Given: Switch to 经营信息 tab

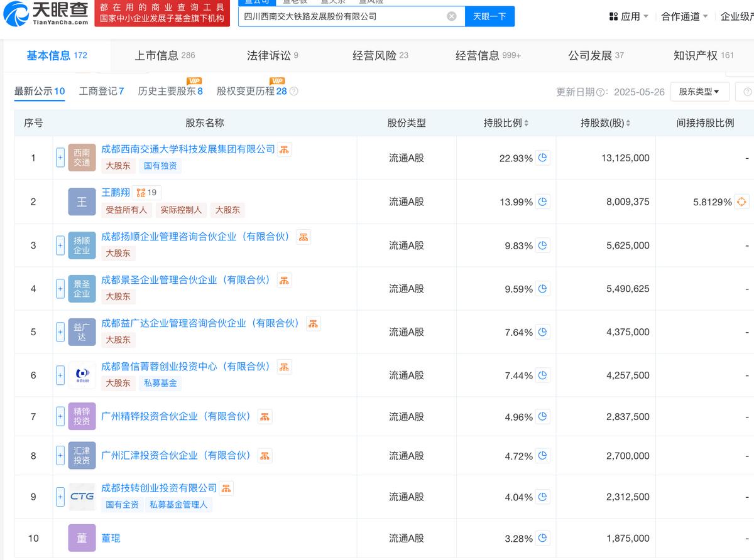Looking at the screenshot, I should pyautogui.click(x=488, y=55).
